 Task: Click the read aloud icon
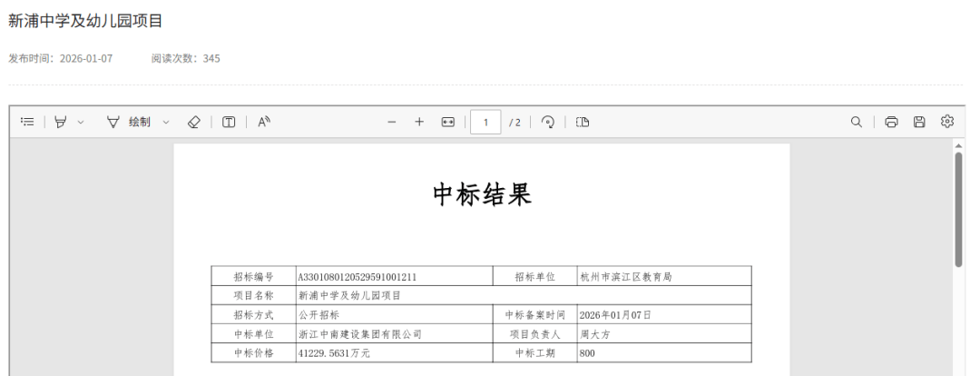tap(264, 122)
